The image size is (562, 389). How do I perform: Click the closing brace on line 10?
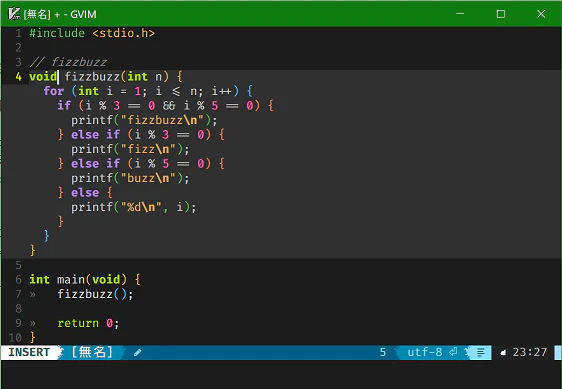pos(33,337)
